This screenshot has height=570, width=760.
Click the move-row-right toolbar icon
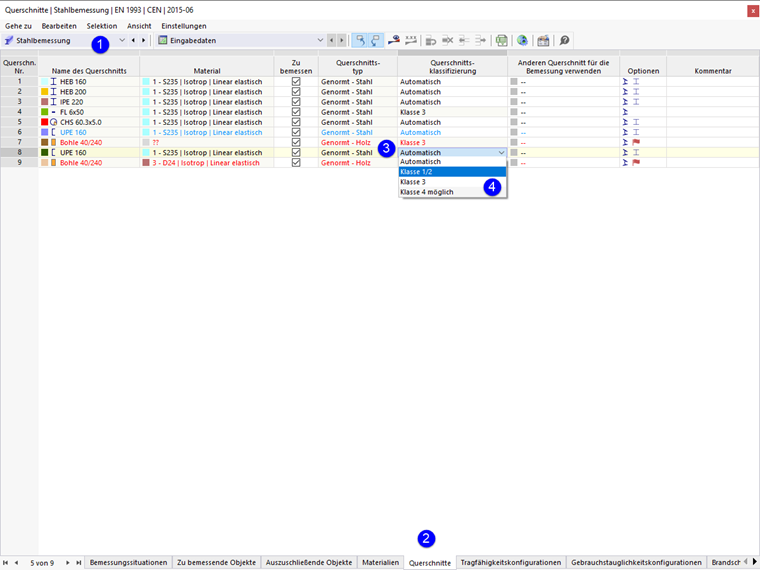(480, 40)
